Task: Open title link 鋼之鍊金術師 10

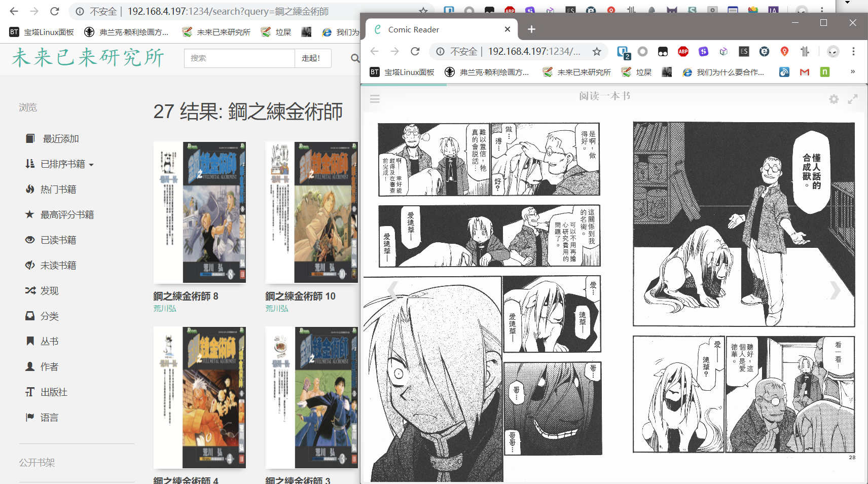Action: pyautogui.click(x=300, y=296)
